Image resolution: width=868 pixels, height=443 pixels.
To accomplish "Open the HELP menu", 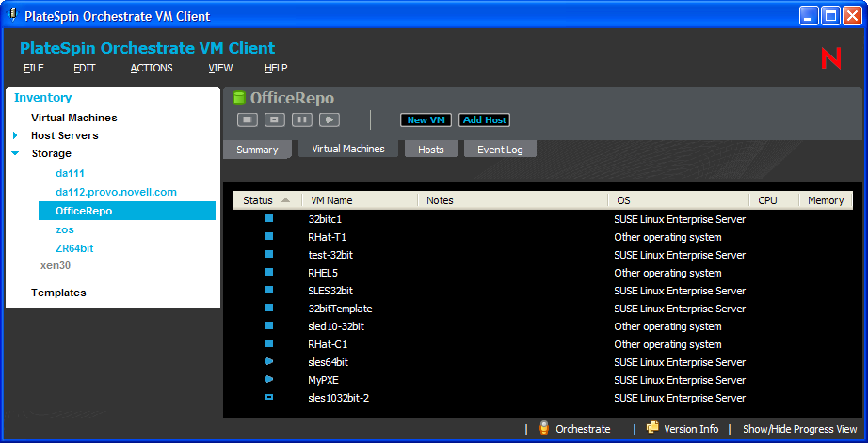I will pyautogui.click(x=276, y=68).
